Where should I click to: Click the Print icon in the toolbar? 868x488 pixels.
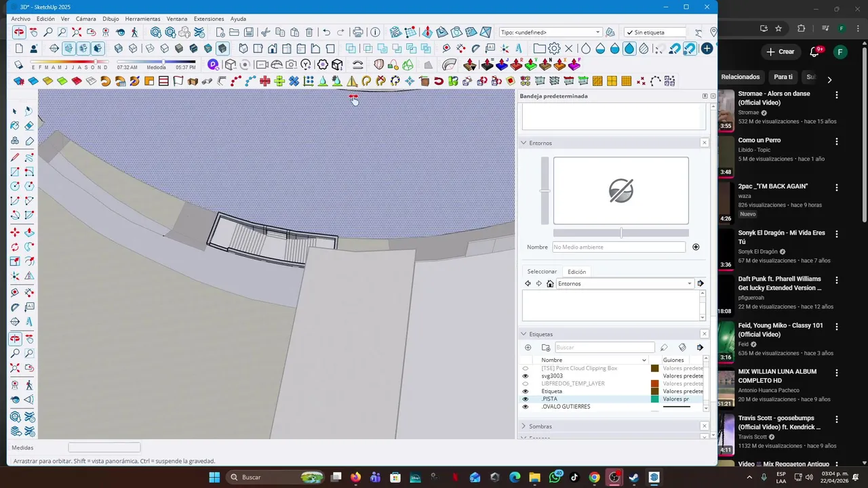coord(357,32)
